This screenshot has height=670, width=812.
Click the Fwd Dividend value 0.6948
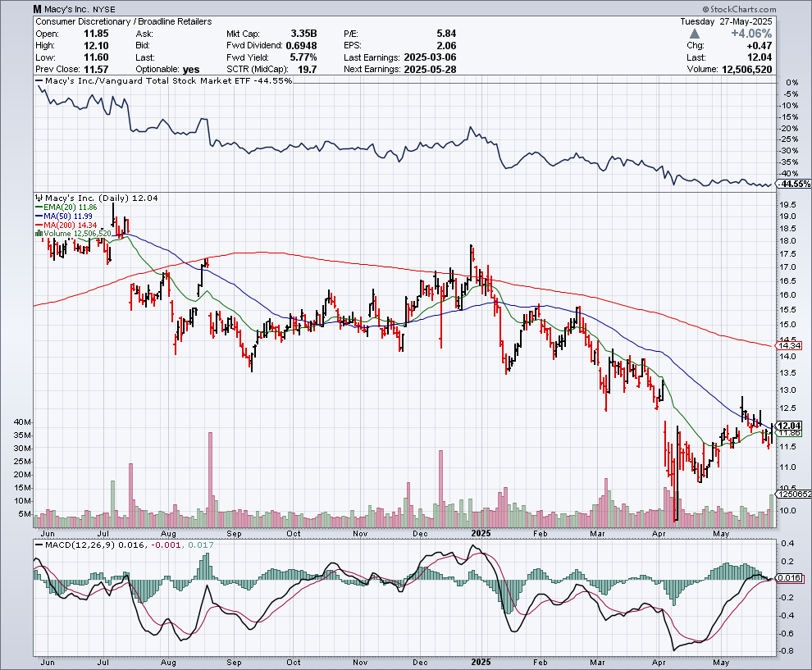[301, 46]
